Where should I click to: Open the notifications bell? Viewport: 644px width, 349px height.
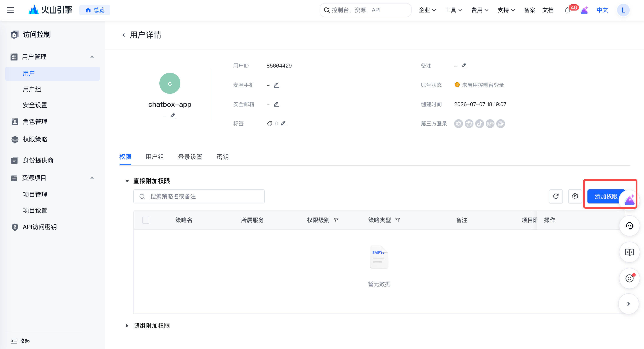pos(568,10)
